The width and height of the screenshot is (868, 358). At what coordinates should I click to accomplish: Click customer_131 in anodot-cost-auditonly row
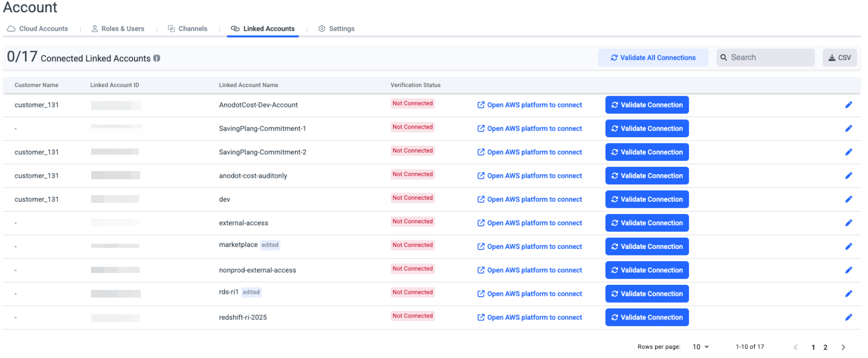36,176
